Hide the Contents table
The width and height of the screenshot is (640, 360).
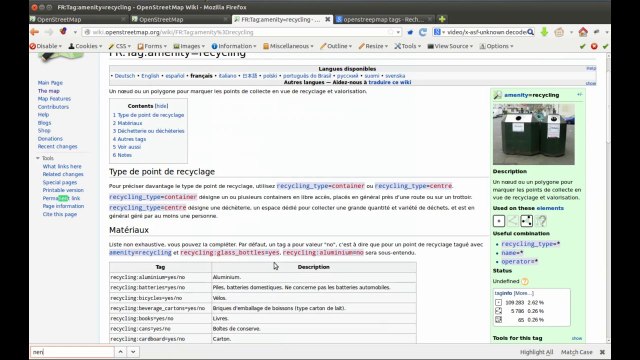click(162, 106)
